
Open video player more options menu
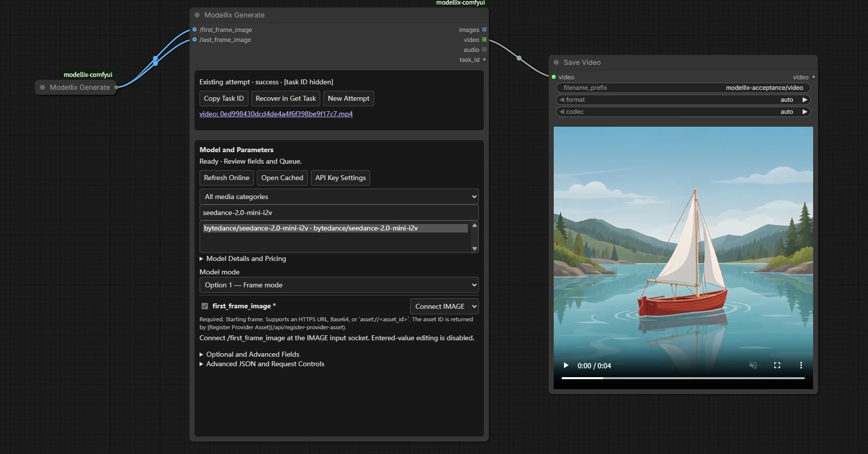pos(801,365)
